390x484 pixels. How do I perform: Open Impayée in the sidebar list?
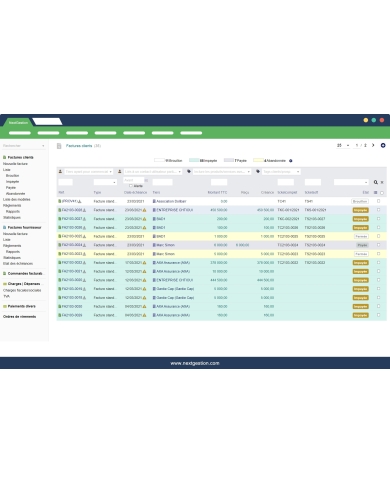click(12, 182)
